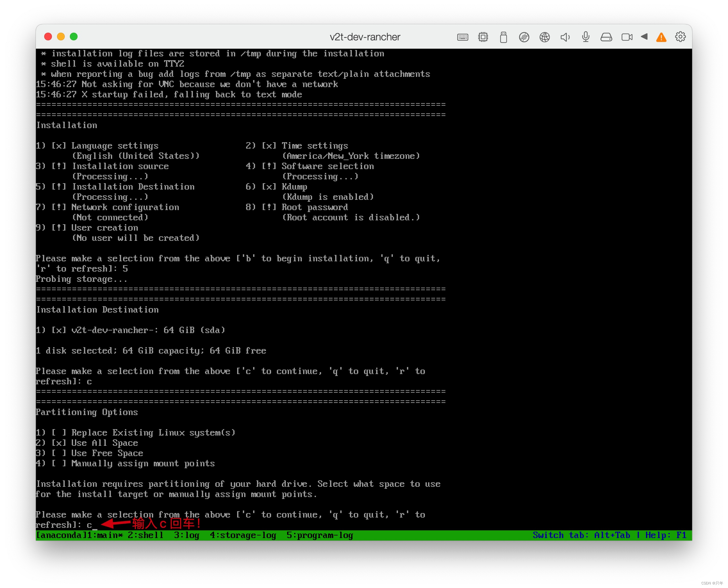This screenshot has height=588, width=728.
Task: Open the processor chip settings icon
Action: (483, 37)
